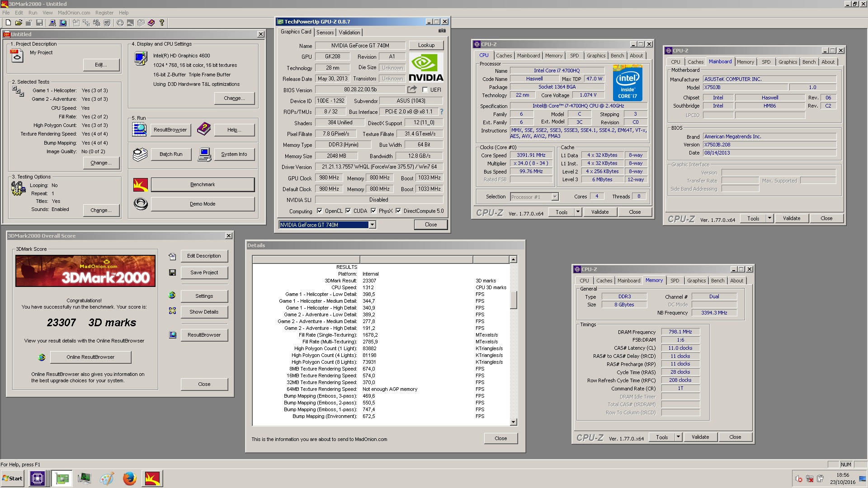The image size is (868, 488).
Task: Click the GPU-Z screenshot camera icon
Action: coord(442,31)
